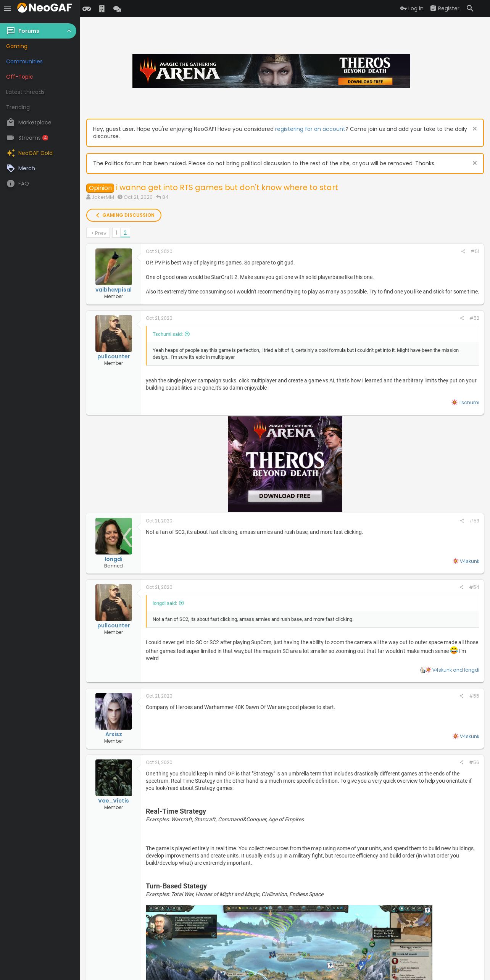
Task: Click Log in link
Action: (412, 8)
